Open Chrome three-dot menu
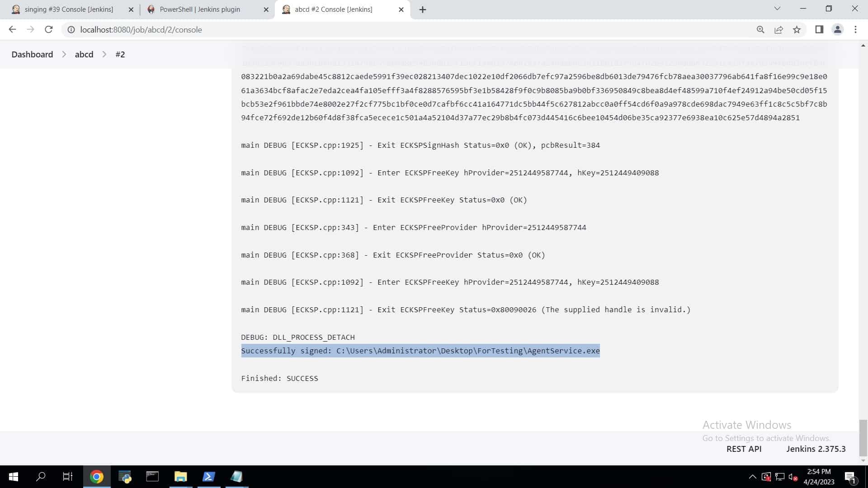Screen dimensions: 868x488 [855, 29]
